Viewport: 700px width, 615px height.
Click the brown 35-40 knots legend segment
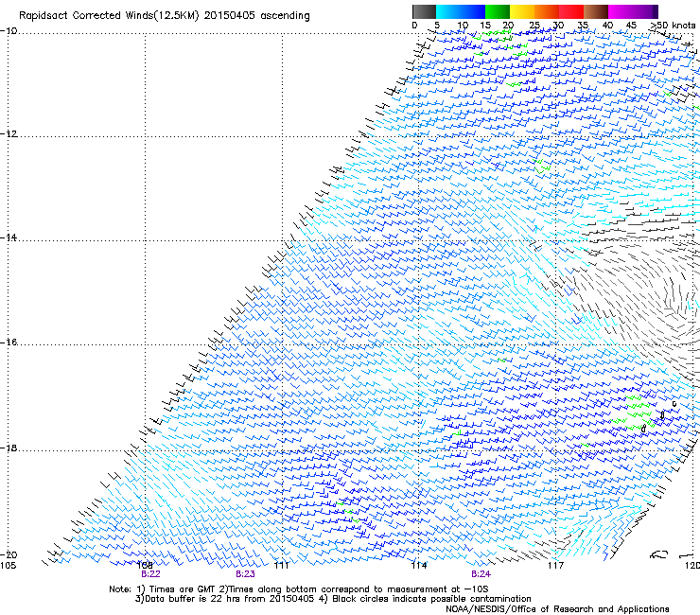coord(596,11)
